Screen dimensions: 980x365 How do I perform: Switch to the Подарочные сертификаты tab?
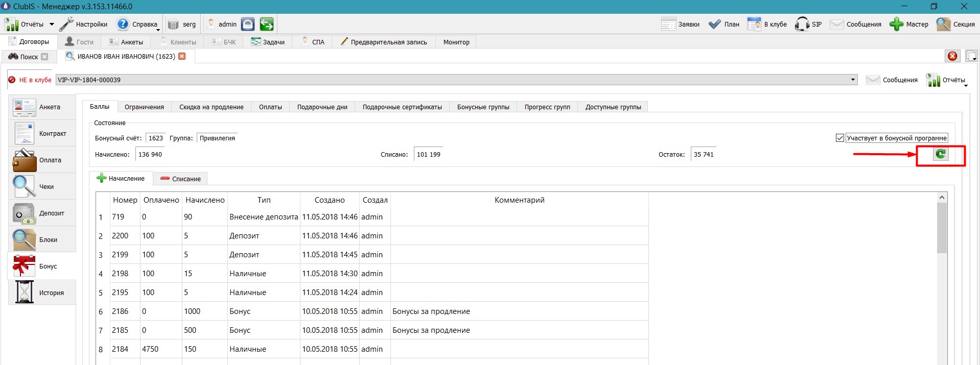point(402,107)
